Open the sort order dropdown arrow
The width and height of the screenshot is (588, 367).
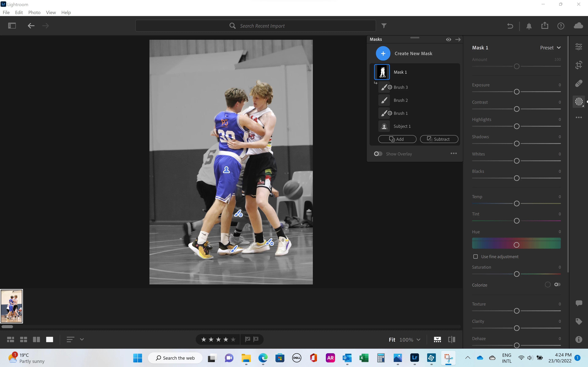[x=82, y=339]
